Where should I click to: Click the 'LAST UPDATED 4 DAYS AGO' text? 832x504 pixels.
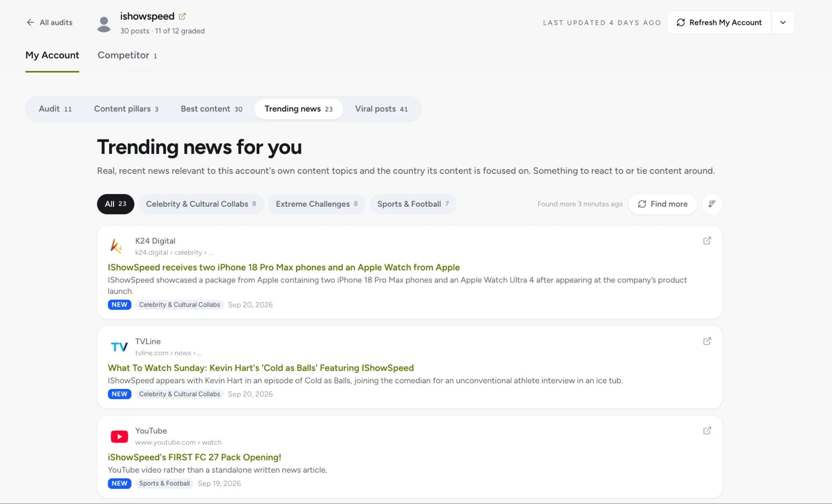pos(602,22)
